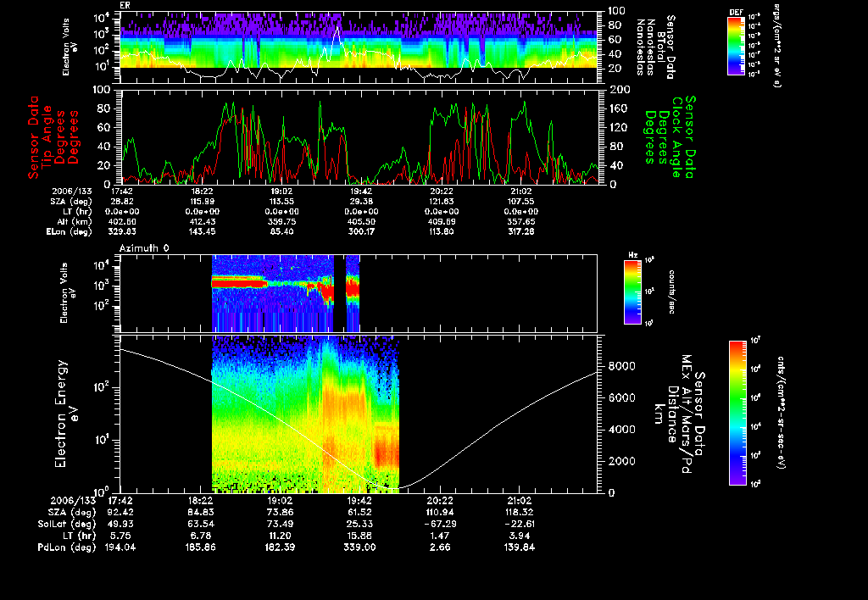Select SZA value 121.63
868x600 pixels.
coord(441,202)
